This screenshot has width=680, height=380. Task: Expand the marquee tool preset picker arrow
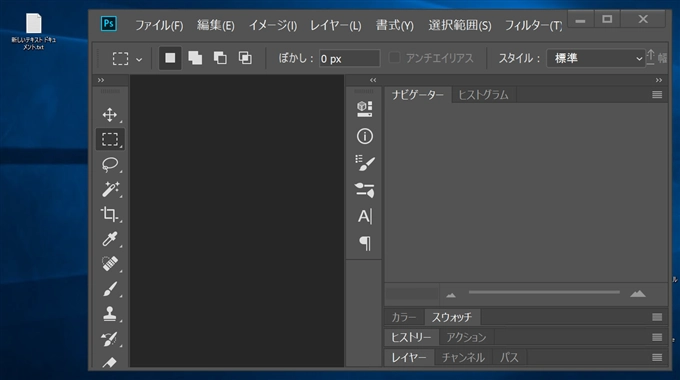click(x=139, y=59)
